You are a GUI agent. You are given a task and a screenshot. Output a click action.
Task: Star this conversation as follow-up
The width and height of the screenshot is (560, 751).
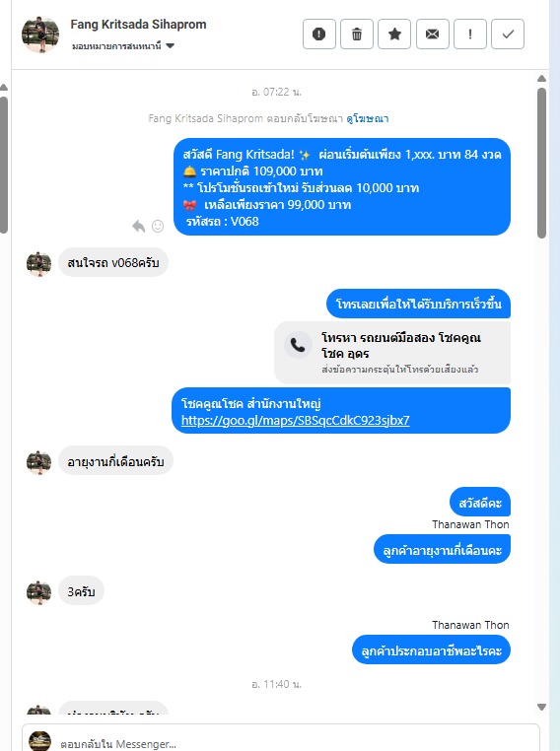click(394, 34)
